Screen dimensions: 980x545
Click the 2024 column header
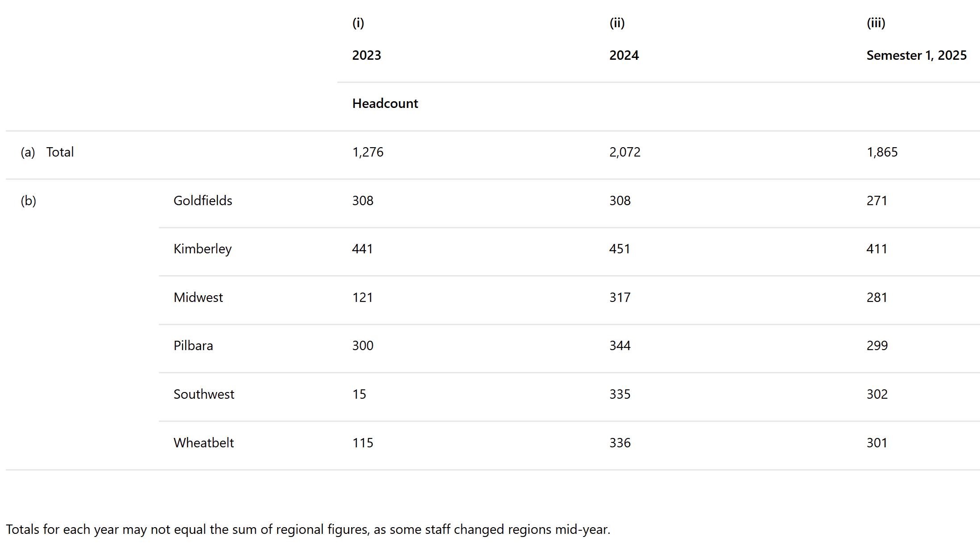[x=624, y=55]
